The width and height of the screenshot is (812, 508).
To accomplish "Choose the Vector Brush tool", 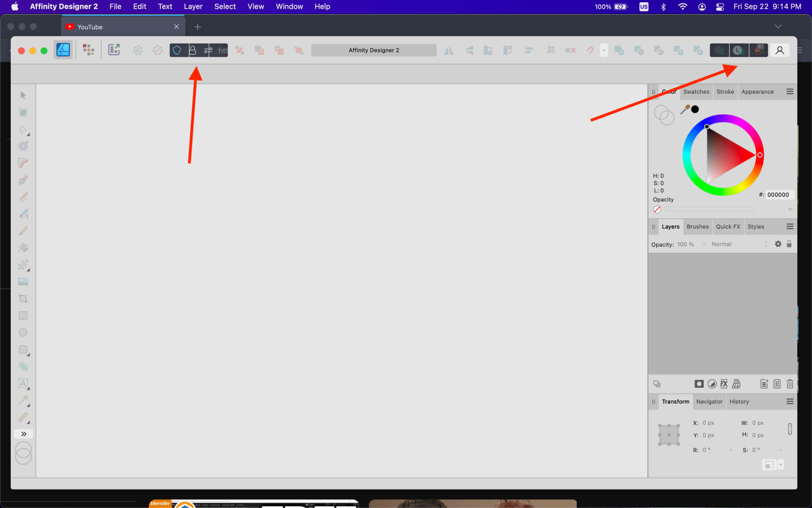I will point(23,213).
